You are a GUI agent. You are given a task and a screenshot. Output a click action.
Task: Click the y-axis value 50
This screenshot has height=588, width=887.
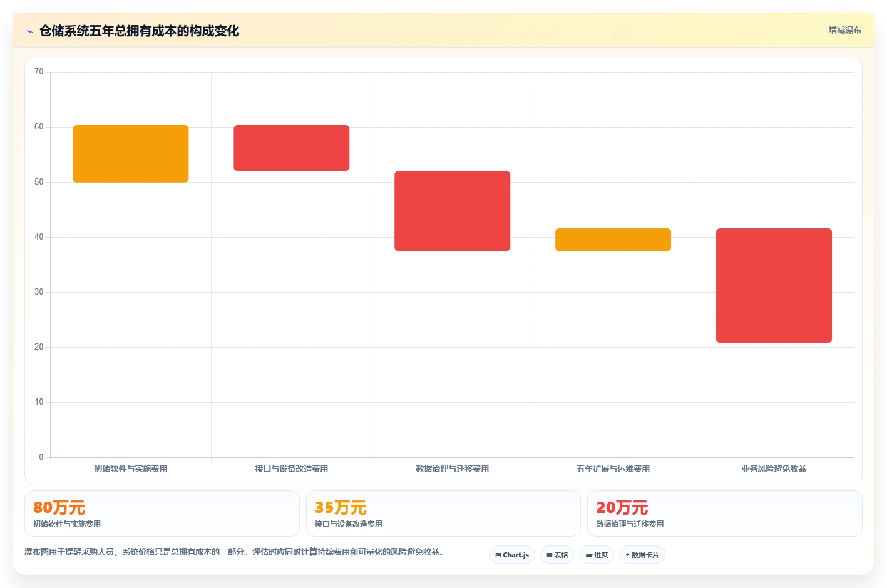39,182
